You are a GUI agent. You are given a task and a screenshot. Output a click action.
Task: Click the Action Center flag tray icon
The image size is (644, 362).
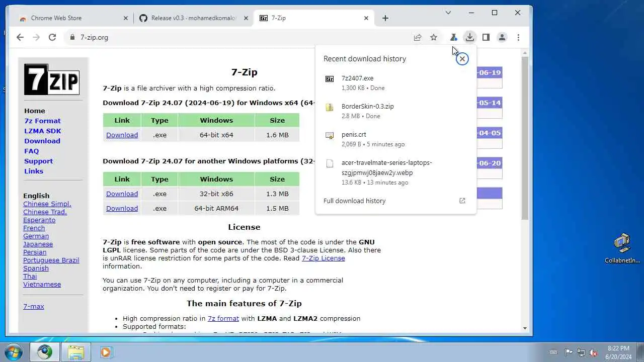pyautogui.click(x=569, y=352)
